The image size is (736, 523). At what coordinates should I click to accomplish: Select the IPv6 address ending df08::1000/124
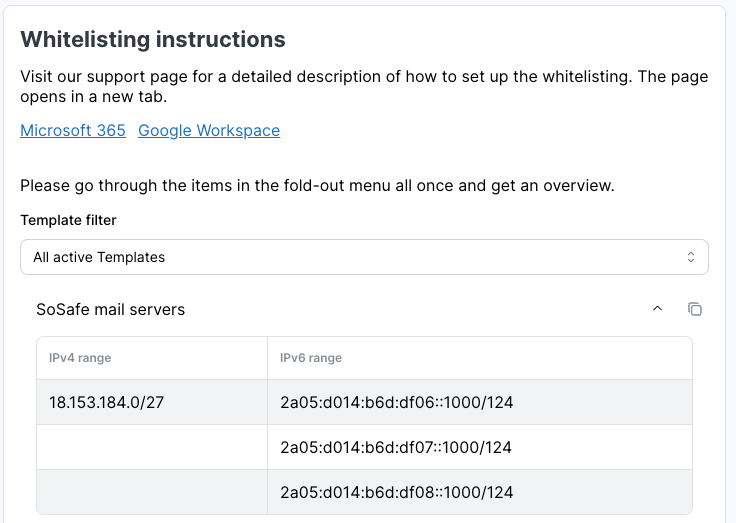(396, 492)
